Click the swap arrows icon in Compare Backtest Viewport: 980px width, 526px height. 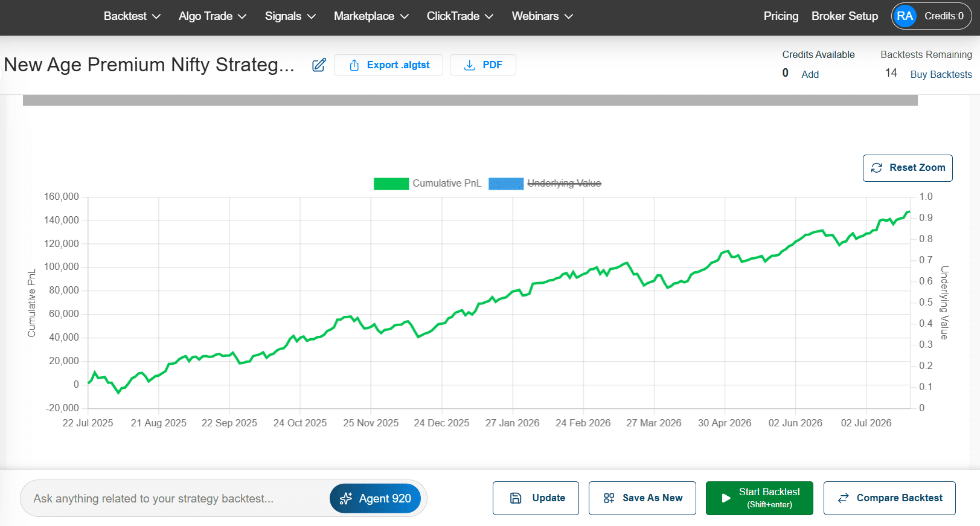pos(843,498)
